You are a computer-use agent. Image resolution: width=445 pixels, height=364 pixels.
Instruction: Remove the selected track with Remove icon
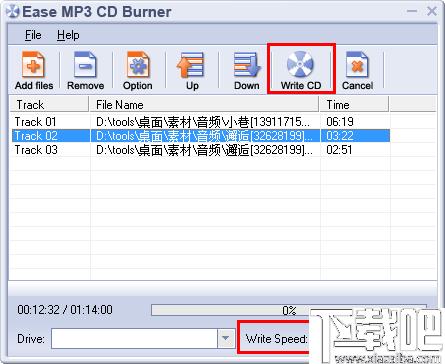pos(85,70)
